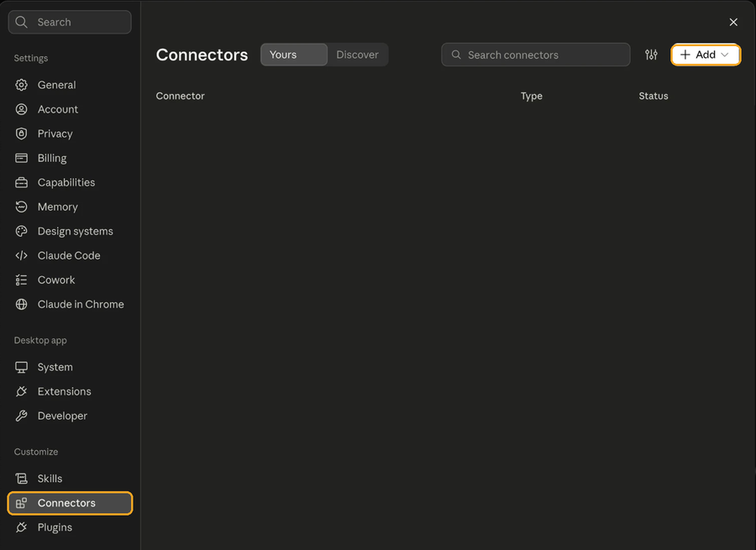This screenshot has width=756, height=550.
Task: Click the Memory icon in sidebar
Action: tap(21, 207)
